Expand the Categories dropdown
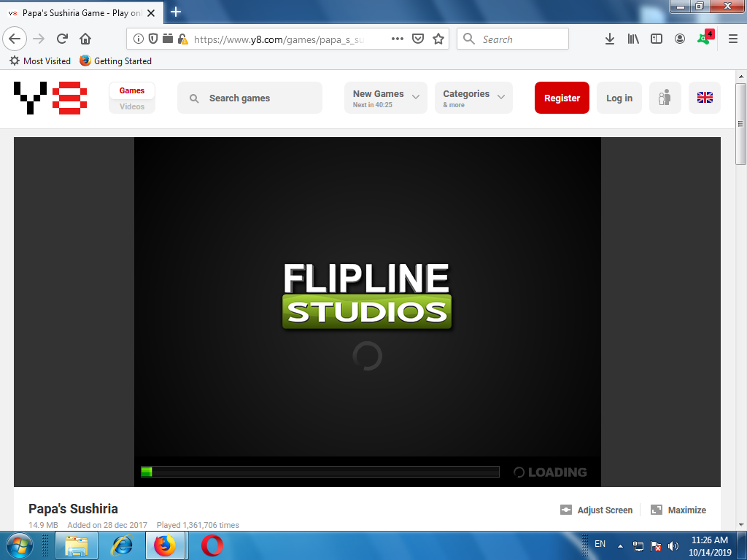Screen dimensions: 747x560 (473, 98)
